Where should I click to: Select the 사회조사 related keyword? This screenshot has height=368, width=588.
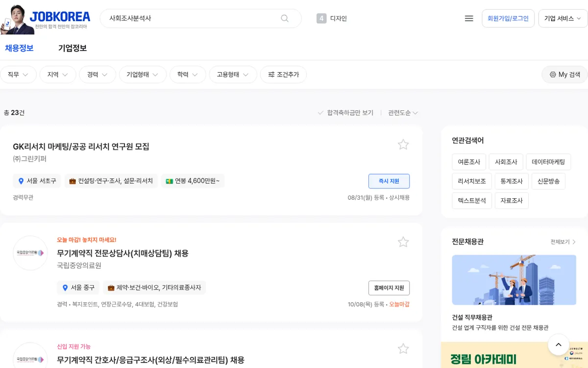[506, 162]
